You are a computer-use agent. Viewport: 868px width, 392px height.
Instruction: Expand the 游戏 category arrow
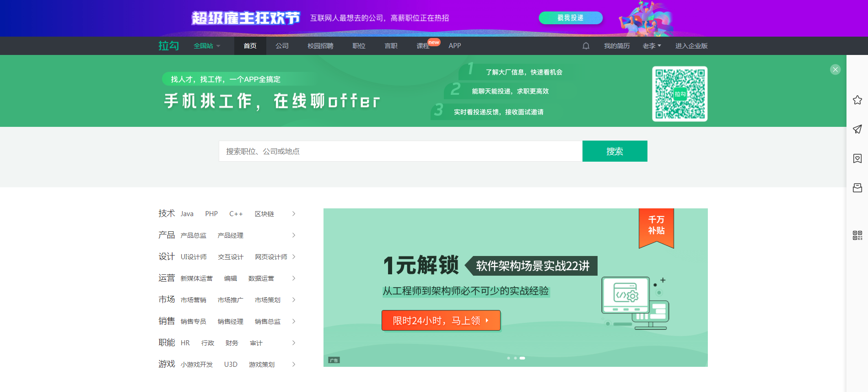click(x=294, y=365)
